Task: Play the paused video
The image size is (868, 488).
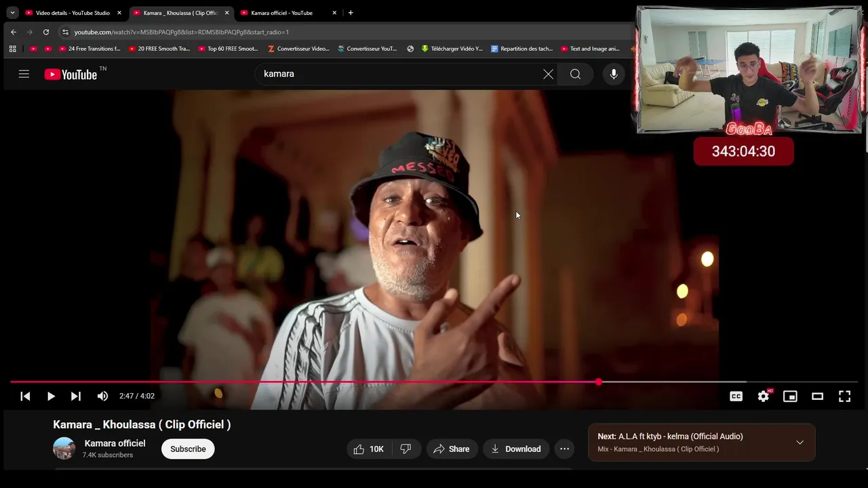Action: tap(51, 396)
